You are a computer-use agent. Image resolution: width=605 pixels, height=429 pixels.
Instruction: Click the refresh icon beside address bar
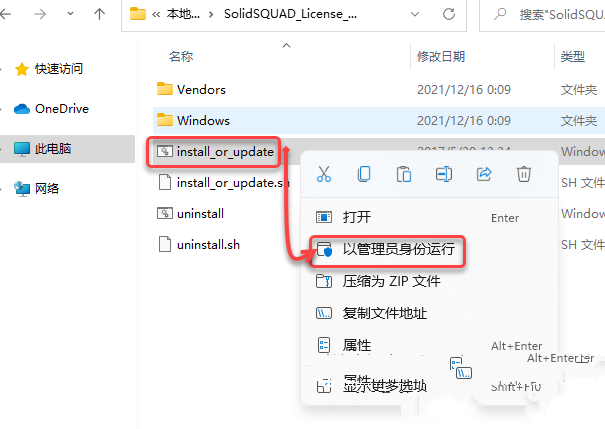coord(449,14)
